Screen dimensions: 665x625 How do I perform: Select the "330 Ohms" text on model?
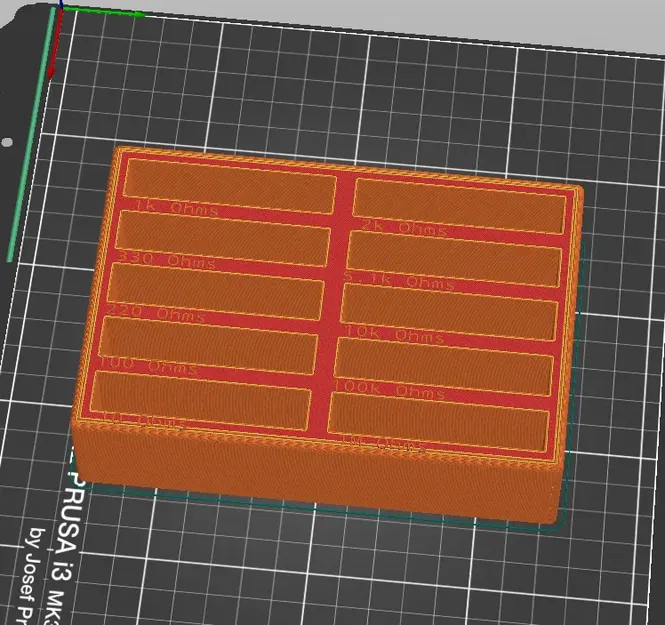[166, 259]
